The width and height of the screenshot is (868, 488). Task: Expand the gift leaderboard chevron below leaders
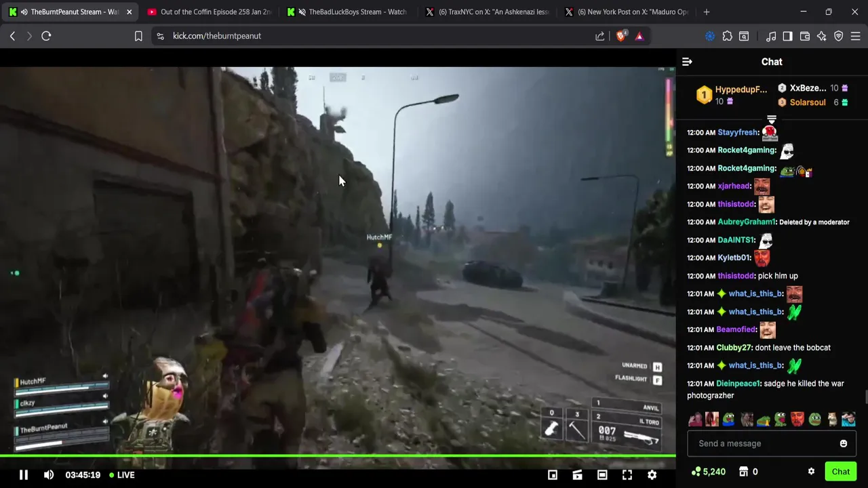(x=771, y=120)
